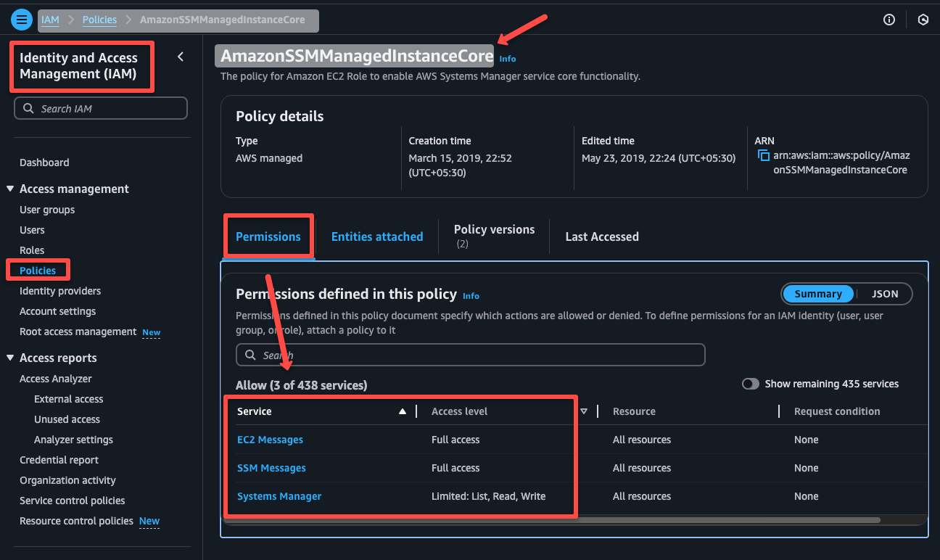The height and width of the screenshot is (560, 940).
Task: Click the search icon in the permissions search box
Action: click(250, 355)
